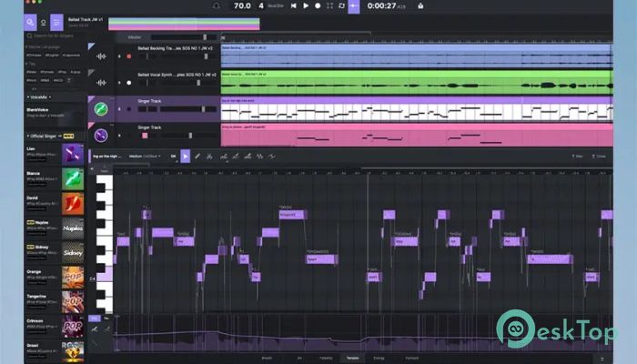Screen dimensions: 637x364
Task: Click waveform icon of Ballad Backing track
Action: coord(101,56)
